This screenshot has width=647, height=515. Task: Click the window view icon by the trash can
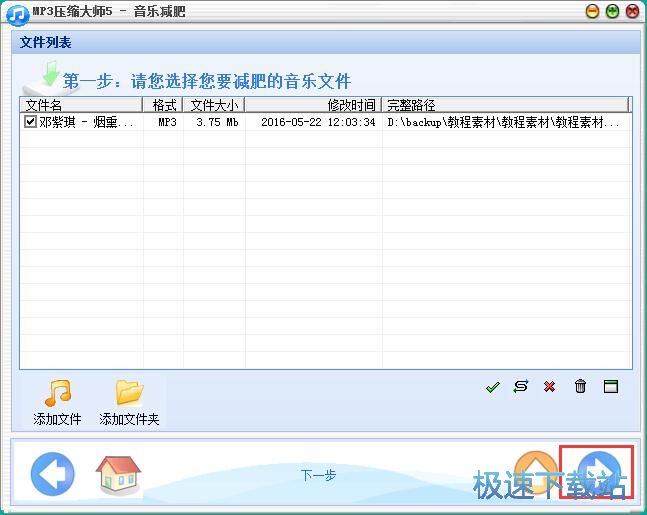611,387
